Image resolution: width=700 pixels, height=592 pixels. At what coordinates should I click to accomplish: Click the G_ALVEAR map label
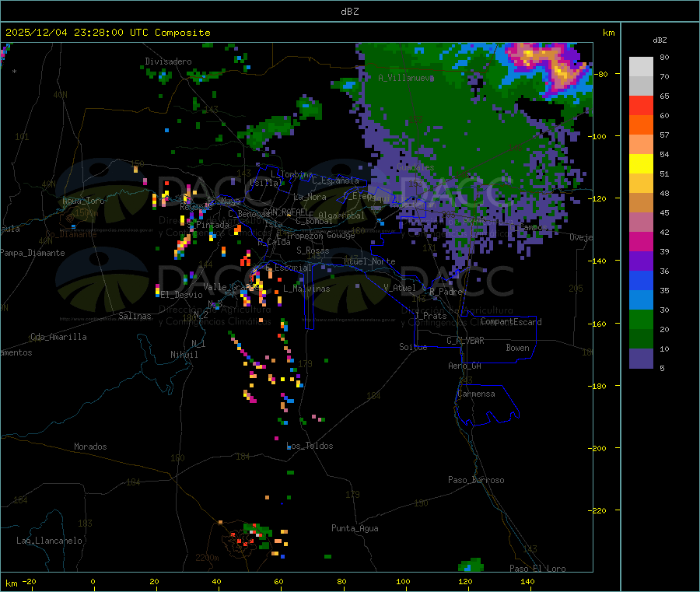[465, 341]
